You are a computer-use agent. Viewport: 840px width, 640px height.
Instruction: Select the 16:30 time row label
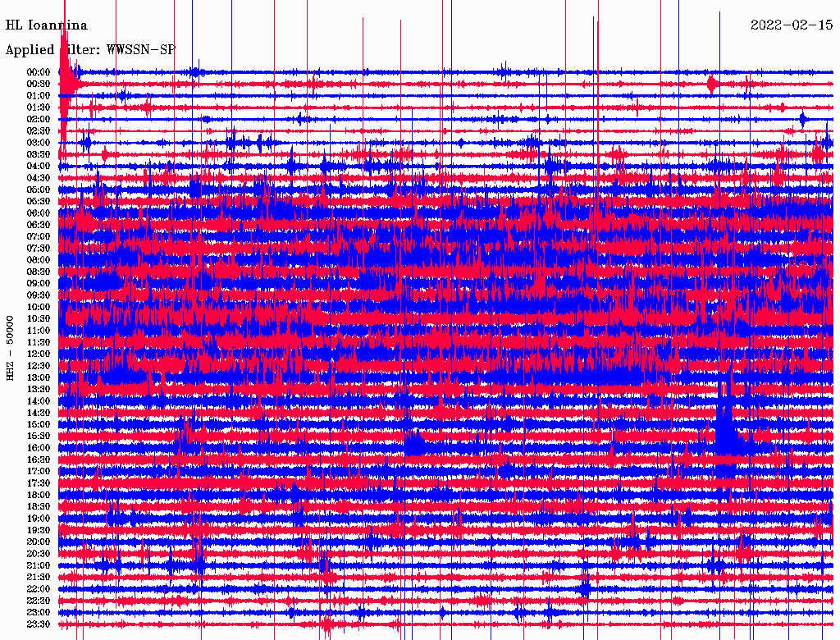[39, 459]
